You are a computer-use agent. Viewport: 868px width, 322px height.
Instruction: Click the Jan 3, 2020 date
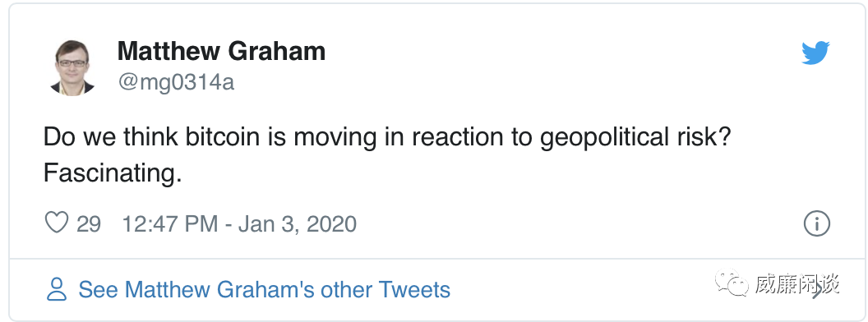pyautogui.click(x=298, y=224)
